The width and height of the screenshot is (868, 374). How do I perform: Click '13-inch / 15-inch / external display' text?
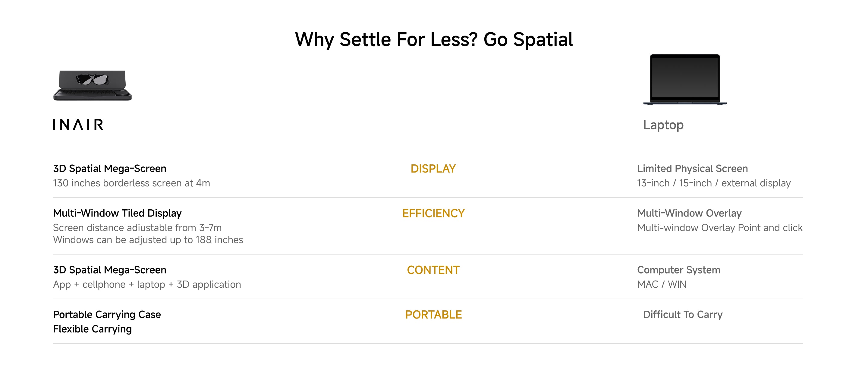pyautogui.click(x=714, y=183)
